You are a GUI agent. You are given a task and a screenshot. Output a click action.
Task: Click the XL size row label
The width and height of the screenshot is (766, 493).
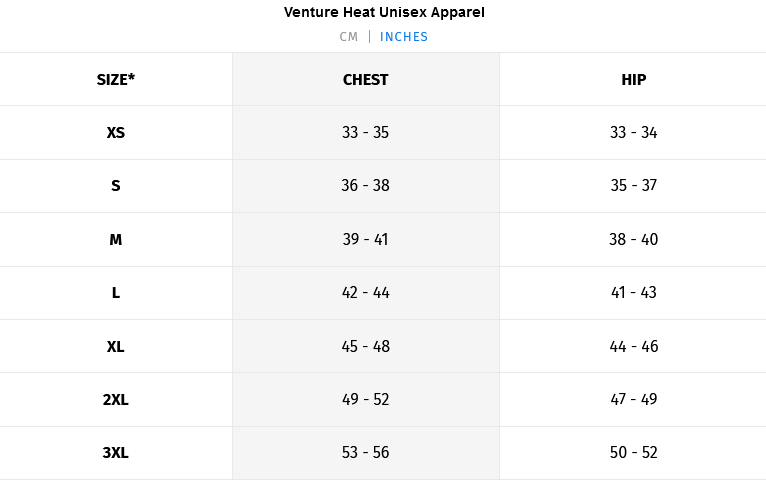pos(116,347)
